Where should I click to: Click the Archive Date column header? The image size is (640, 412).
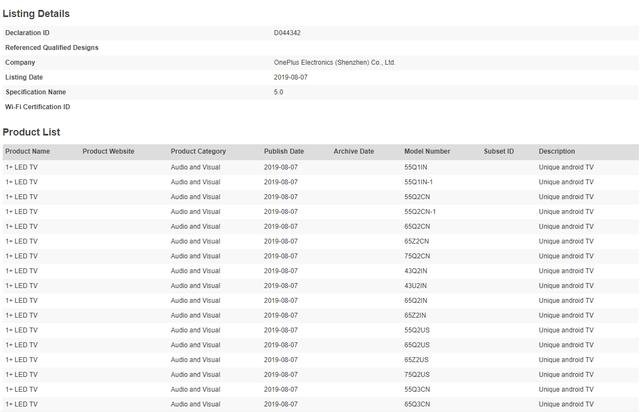click(353, 151)
